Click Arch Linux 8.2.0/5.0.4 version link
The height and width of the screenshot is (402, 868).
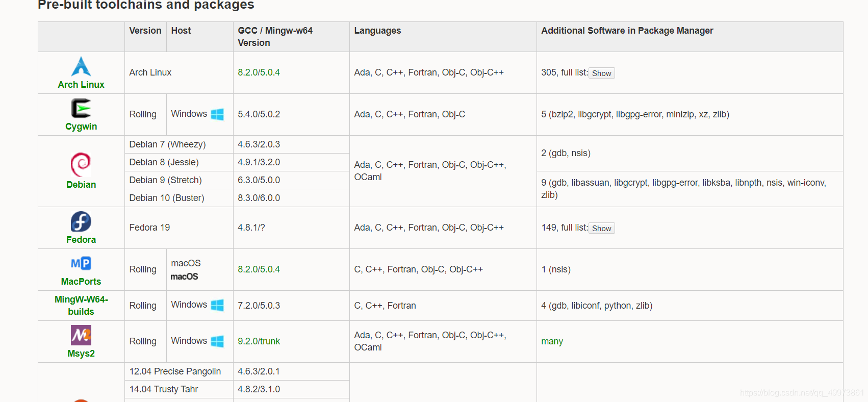[259, 72]
